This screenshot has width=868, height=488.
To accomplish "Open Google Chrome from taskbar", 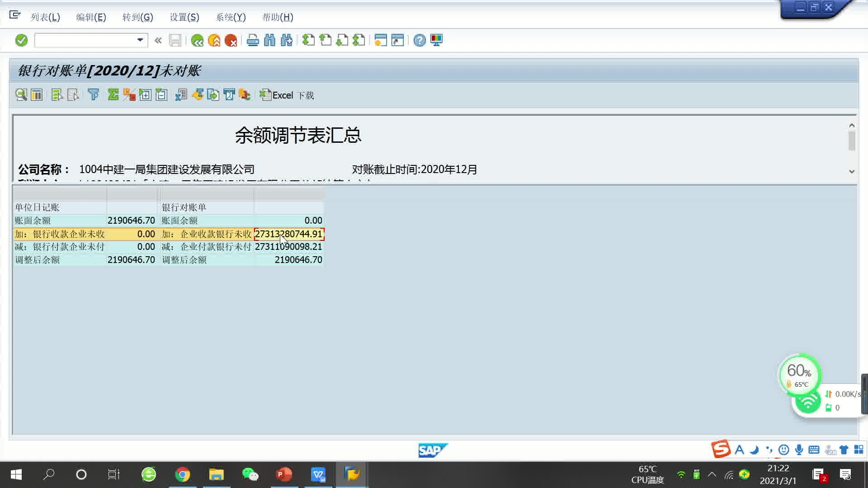I will (183, 474).
